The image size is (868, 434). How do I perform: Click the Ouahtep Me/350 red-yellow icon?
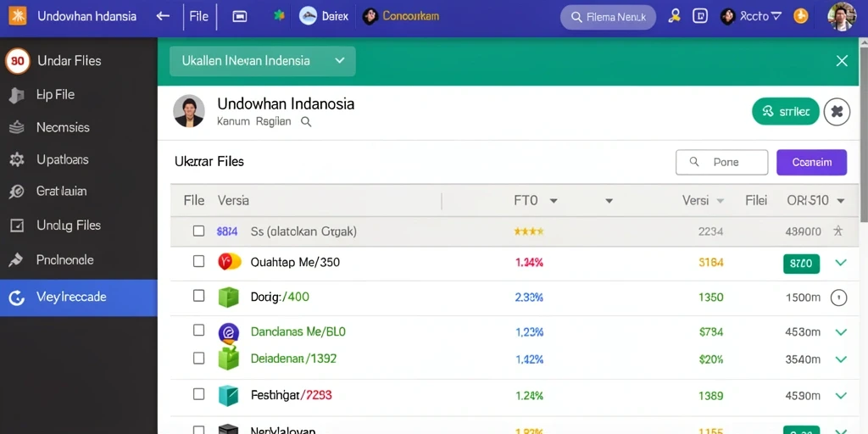click(229, 261)
